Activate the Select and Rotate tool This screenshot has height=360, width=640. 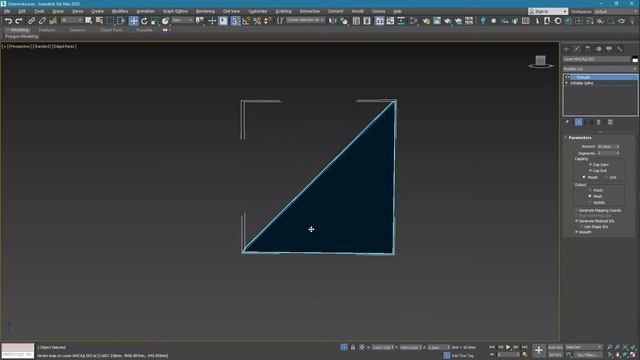144,21
